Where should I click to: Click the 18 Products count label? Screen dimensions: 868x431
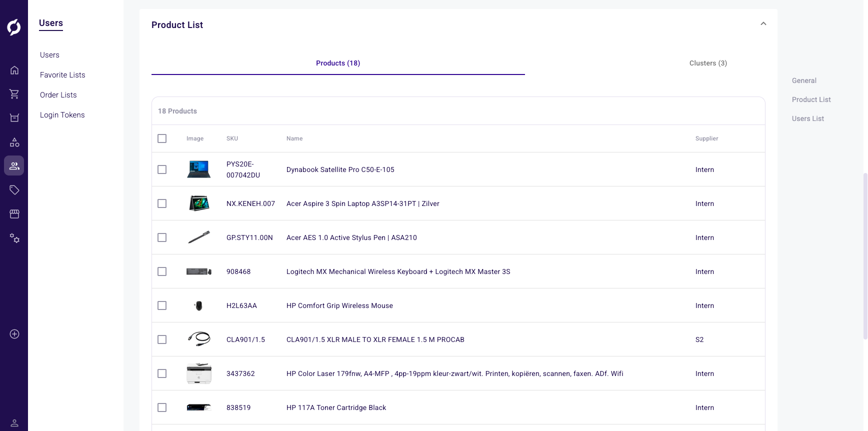point(177,111)
